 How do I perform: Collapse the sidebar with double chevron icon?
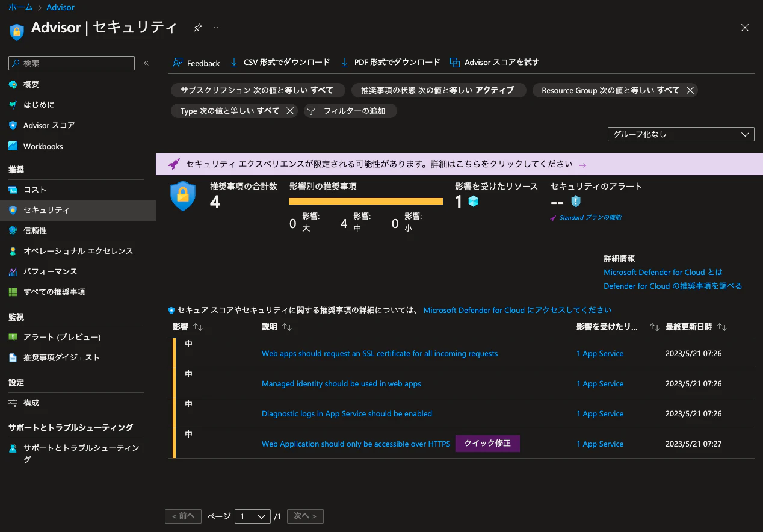tap(146, 63)
